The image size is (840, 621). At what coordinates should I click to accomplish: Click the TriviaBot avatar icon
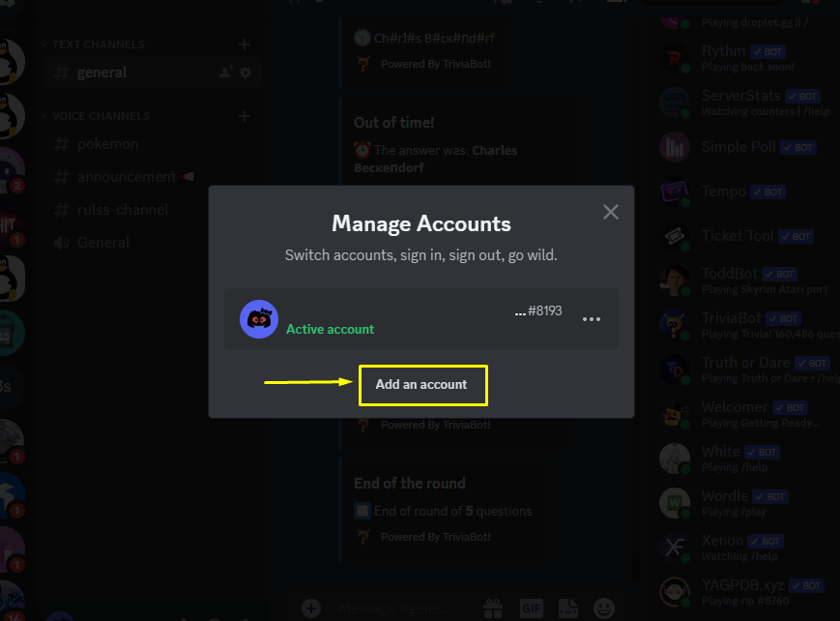point(675,325)
